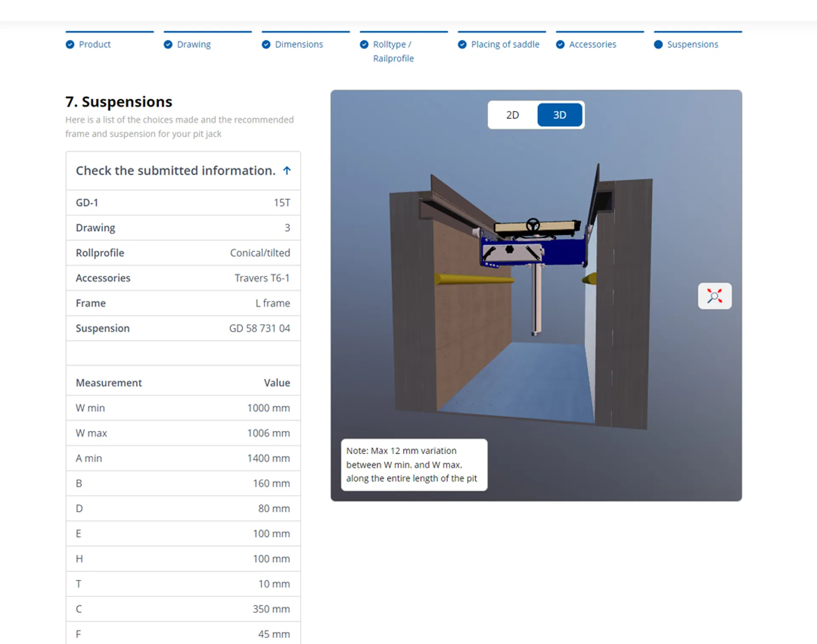
Task: Click the Accessories step checkmark icon
Action: (560, 45)
